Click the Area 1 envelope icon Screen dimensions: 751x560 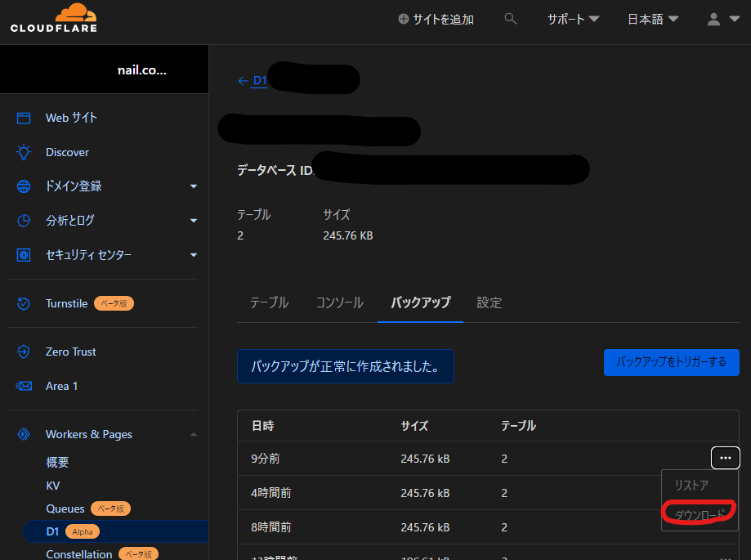point(24,386)
